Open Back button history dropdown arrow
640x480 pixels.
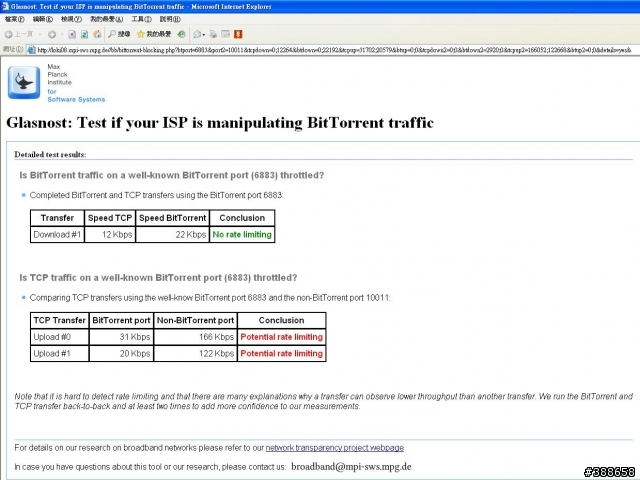pyautogui.click(x=40, y=35)
